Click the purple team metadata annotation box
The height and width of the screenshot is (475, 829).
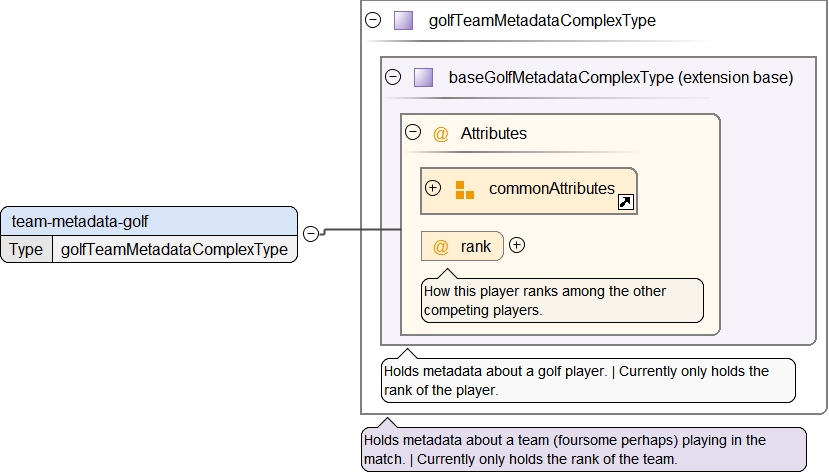(583, 450)
